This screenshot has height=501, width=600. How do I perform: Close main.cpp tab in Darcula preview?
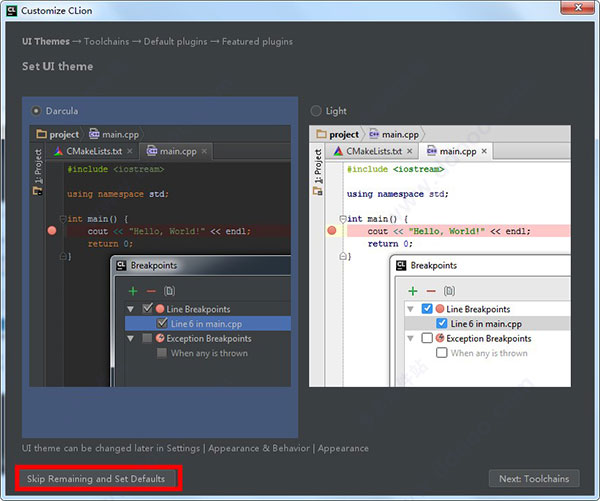point(204,151)
